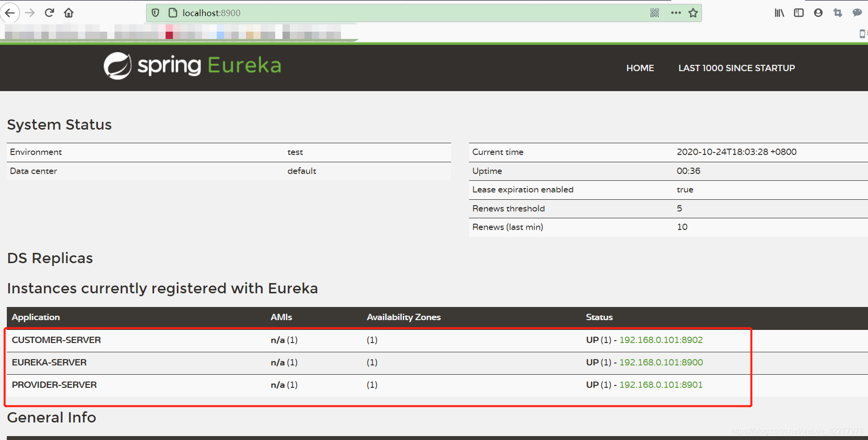Open the Library bookshelf icon

(x=779, y=13)
